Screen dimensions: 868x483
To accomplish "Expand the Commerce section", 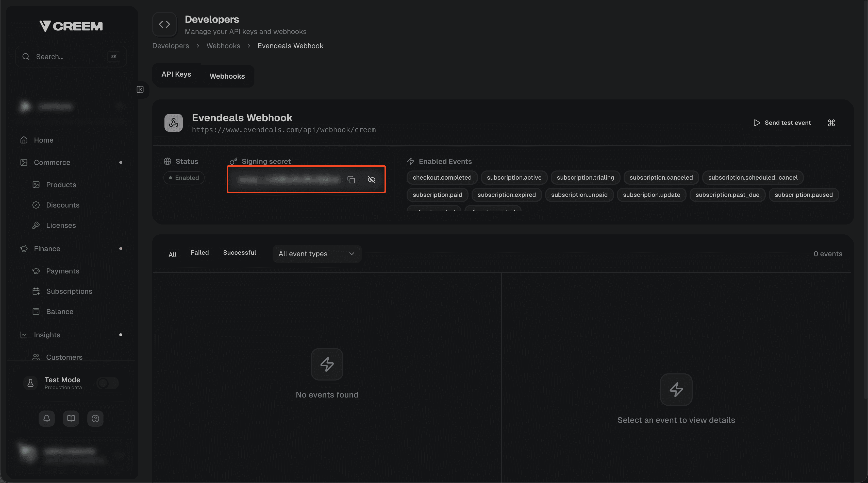I will pyautogui.click(x=52, y=162).
